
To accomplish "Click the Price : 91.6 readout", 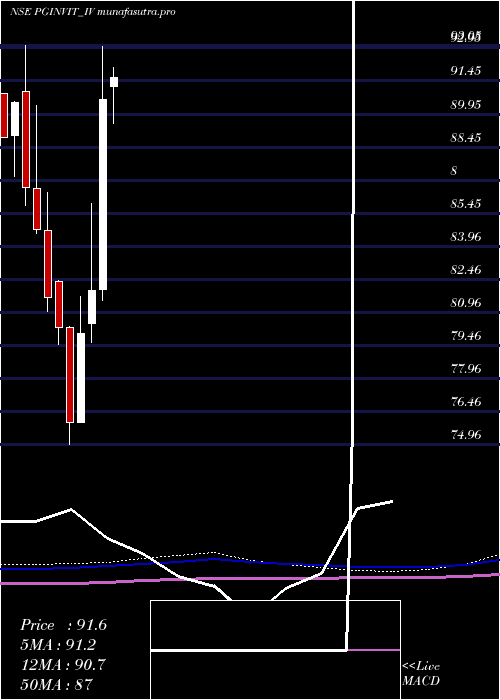I will (63, 625).
